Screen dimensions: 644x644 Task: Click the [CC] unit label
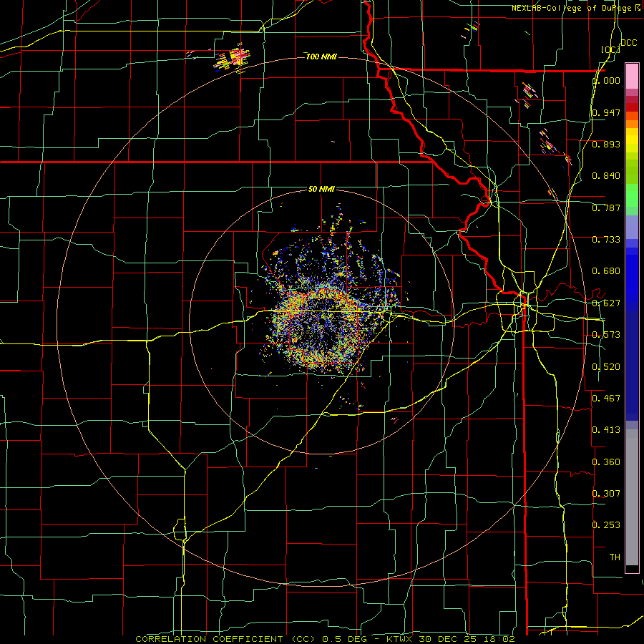pos(611,49)
